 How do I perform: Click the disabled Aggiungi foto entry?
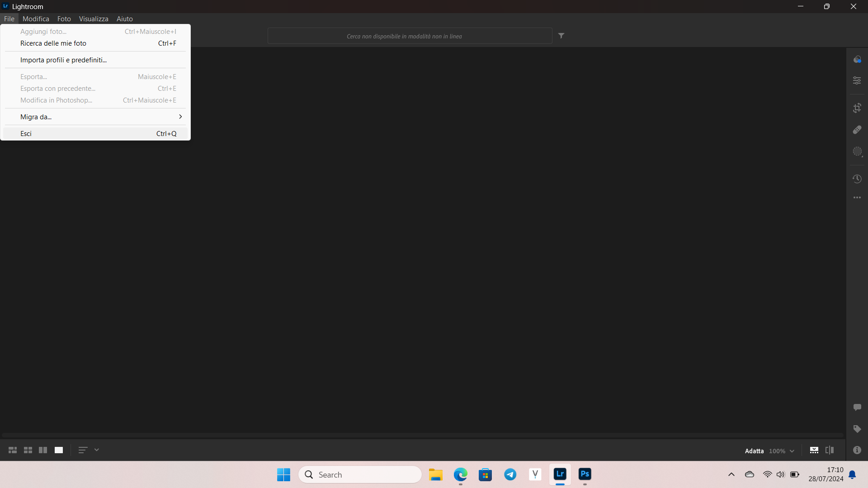95,32
